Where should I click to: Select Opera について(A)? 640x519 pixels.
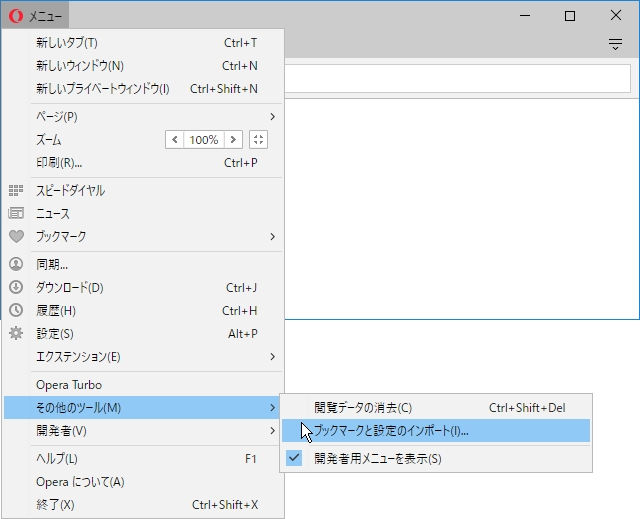click(143, 482)
